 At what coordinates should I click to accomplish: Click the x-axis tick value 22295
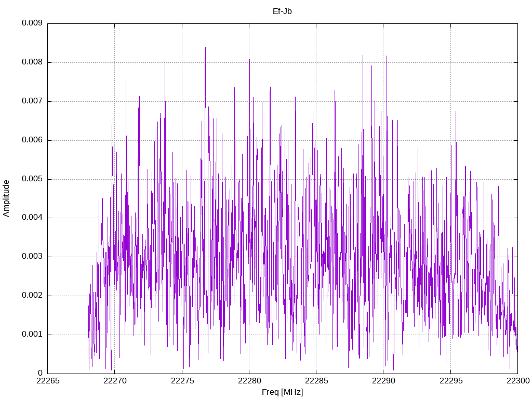tap(450, 381)
